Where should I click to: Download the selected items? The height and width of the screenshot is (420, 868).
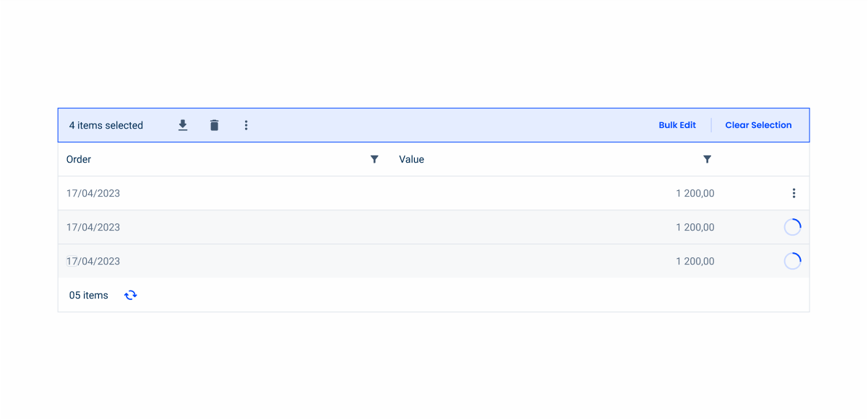183,125
